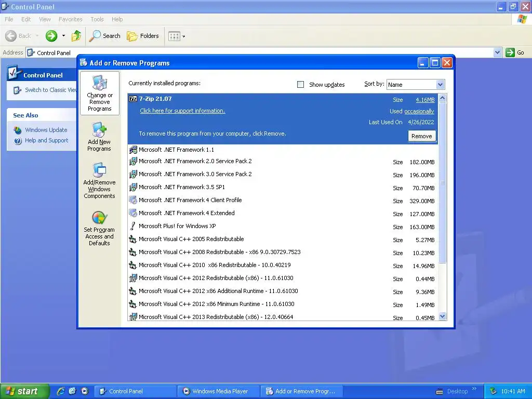Click the Go button in address bar
532x399 pixels.
pos(515,52)
